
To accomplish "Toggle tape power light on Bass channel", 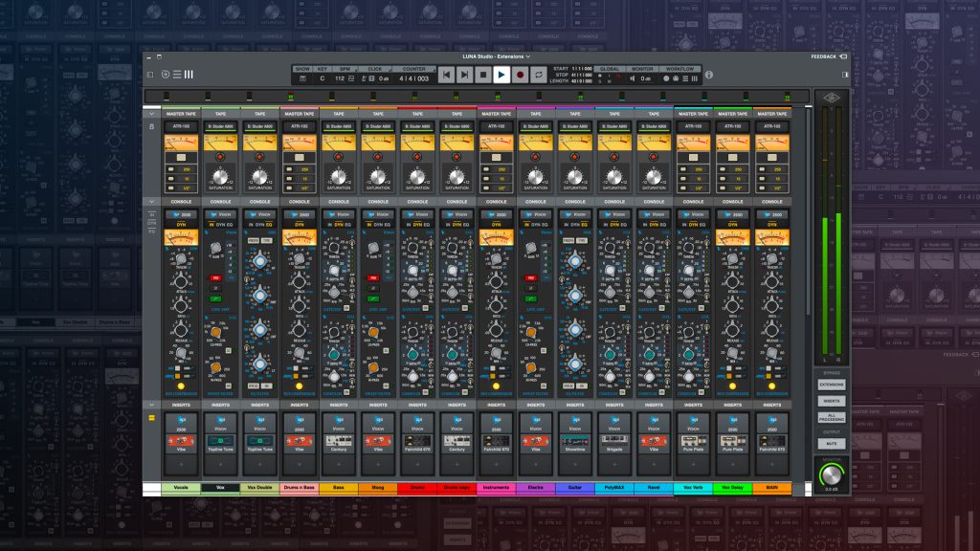I will tap(338, 157).
